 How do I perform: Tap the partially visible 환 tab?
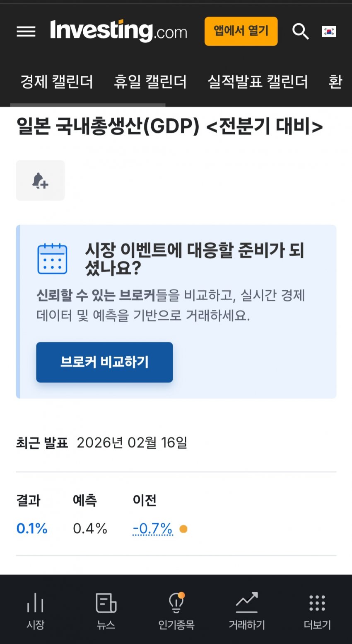click(335, 82)
